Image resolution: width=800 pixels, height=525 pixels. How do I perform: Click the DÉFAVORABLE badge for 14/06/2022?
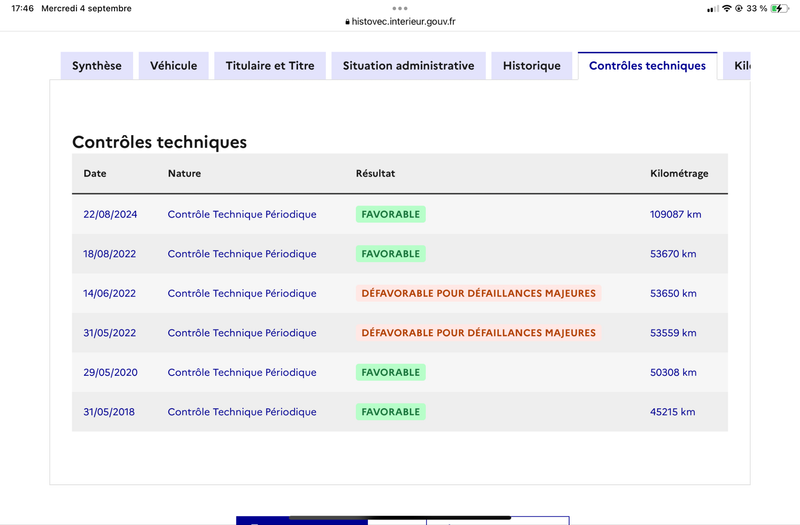pyautogui.click(x=479, y=293)
